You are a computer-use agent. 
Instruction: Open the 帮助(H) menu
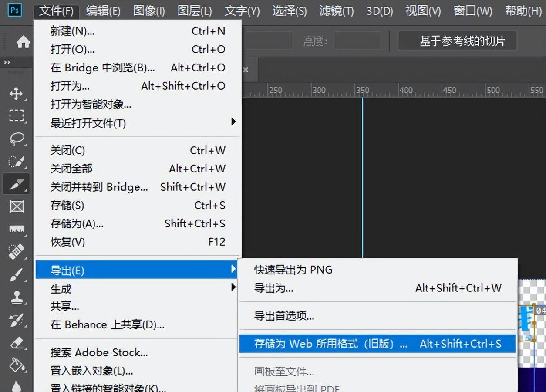(523, 10)
